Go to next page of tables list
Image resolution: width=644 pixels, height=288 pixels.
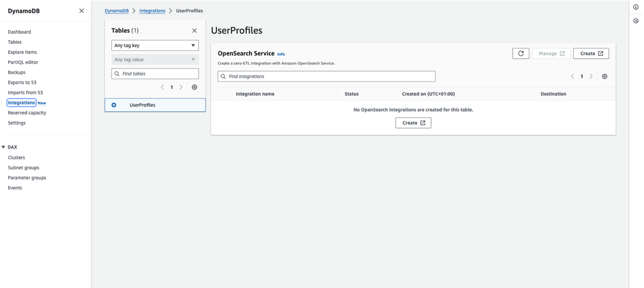point(181,87)
